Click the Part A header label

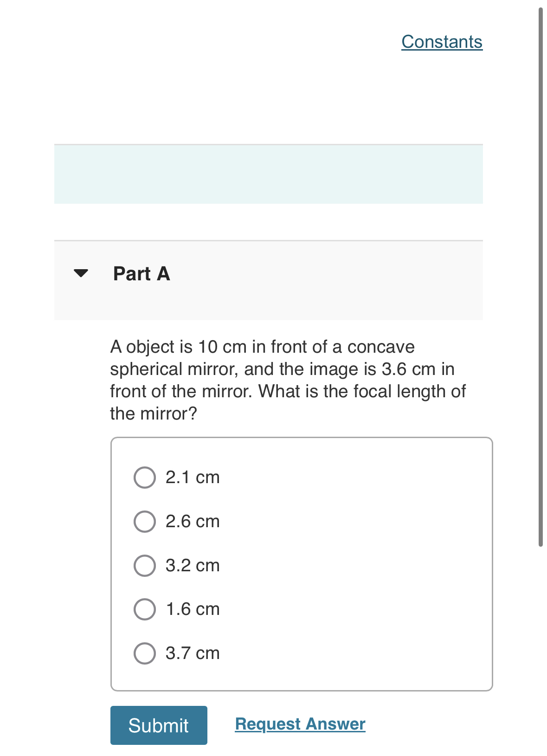[141, 273]
